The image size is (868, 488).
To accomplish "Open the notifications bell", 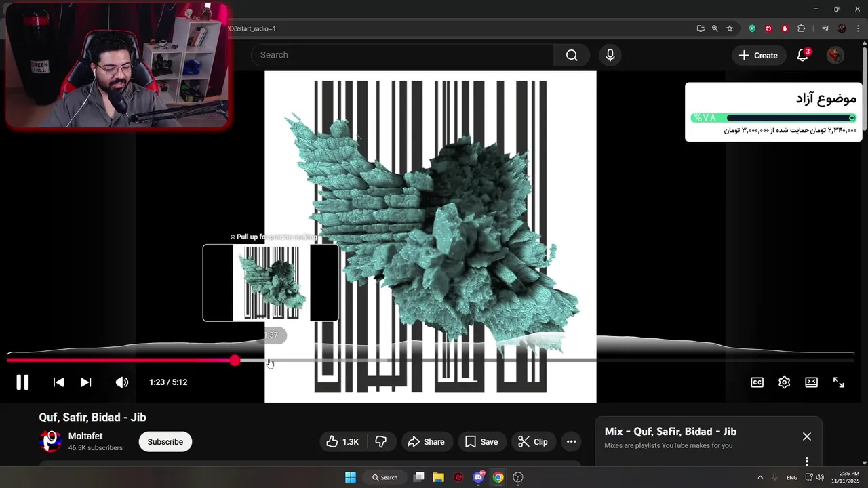I will (x=803, y=56).
